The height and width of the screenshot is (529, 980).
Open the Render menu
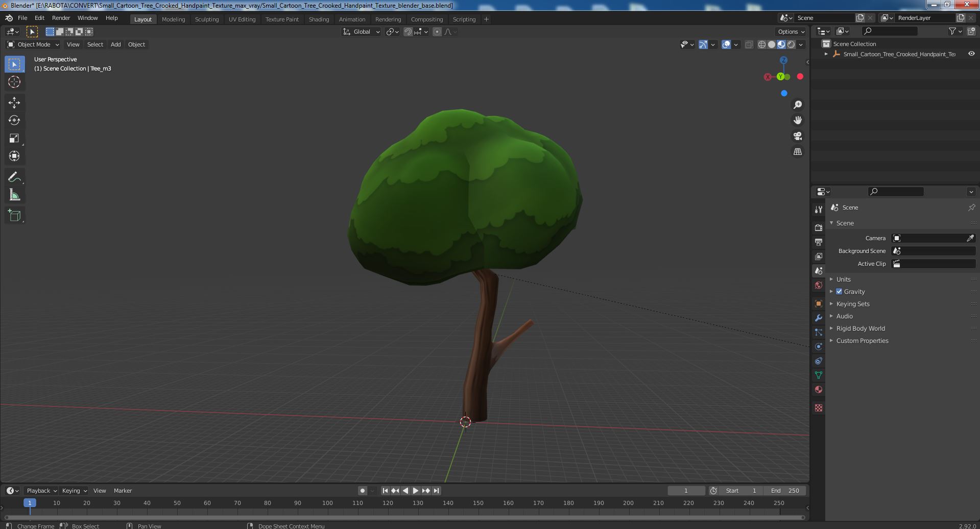click(x=61, y=18)
